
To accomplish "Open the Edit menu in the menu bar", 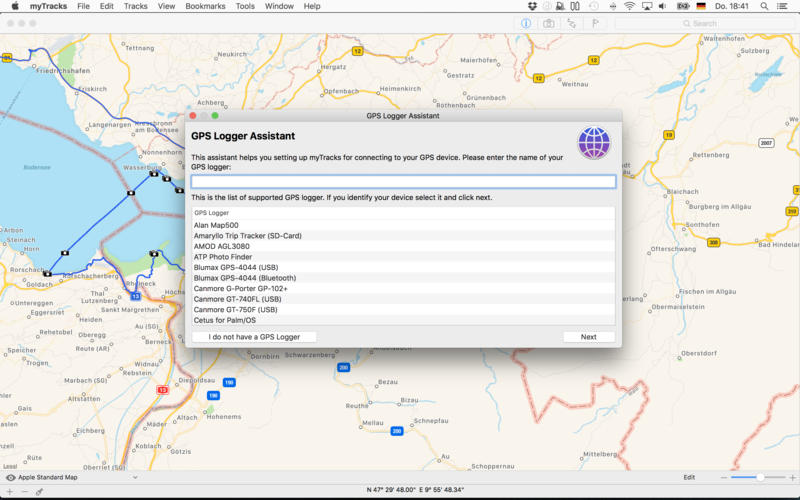I will pyautogui.click(x=107, y=6).
